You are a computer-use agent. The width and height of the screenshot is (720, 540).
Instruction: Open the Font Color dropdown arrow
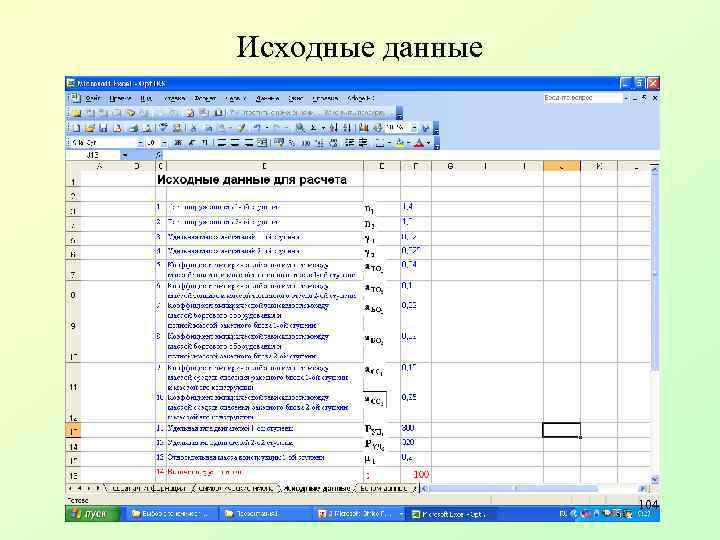(x=428, y=143)
